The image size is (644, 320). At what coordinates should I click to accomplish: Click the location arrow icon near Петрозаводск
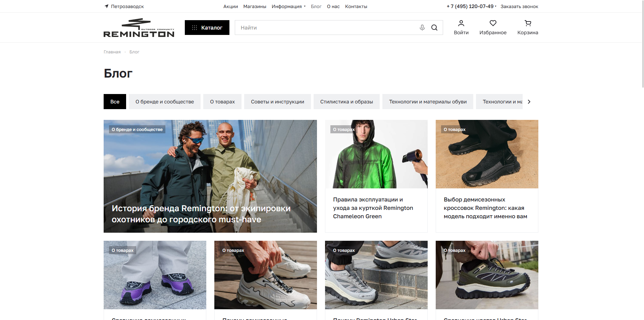click(106, 6)
